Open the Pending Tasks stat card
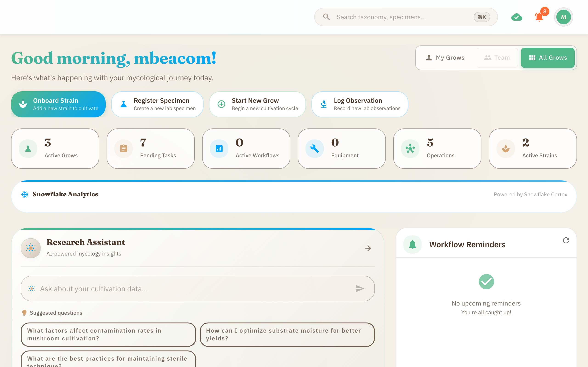 tap(151, 149)
